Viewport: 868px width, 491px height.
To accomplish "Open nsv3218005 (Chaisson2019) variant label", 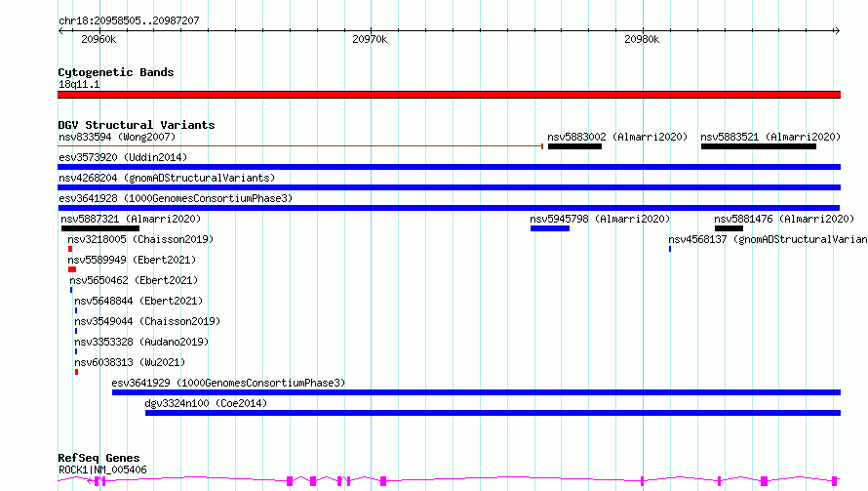I will 140,239.
